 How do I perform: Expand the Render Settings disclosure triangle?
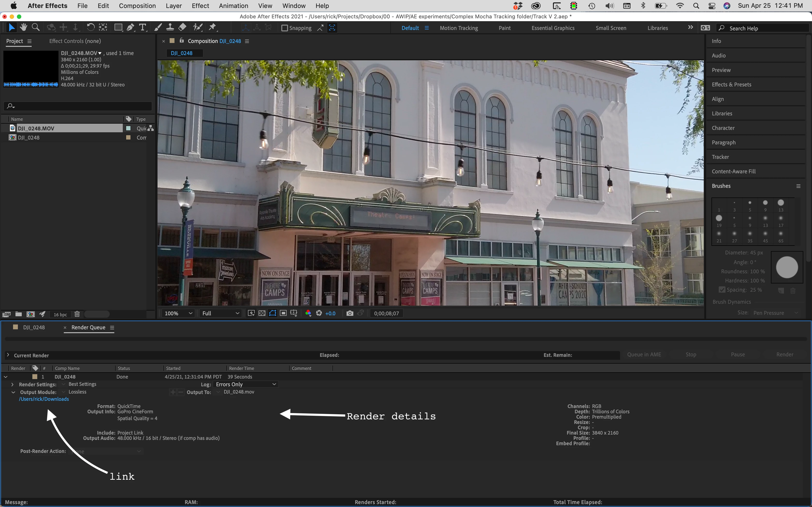pos(12,384)
